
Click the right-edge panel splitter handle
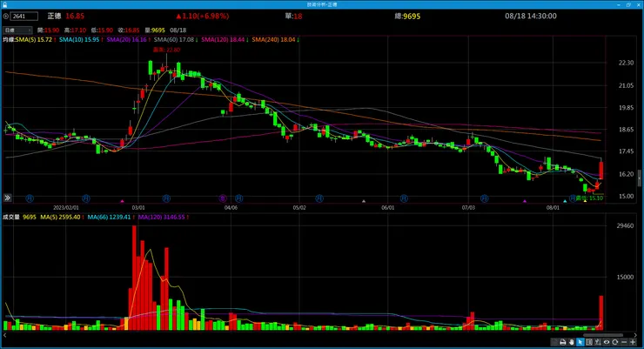[x=639, y=178]
